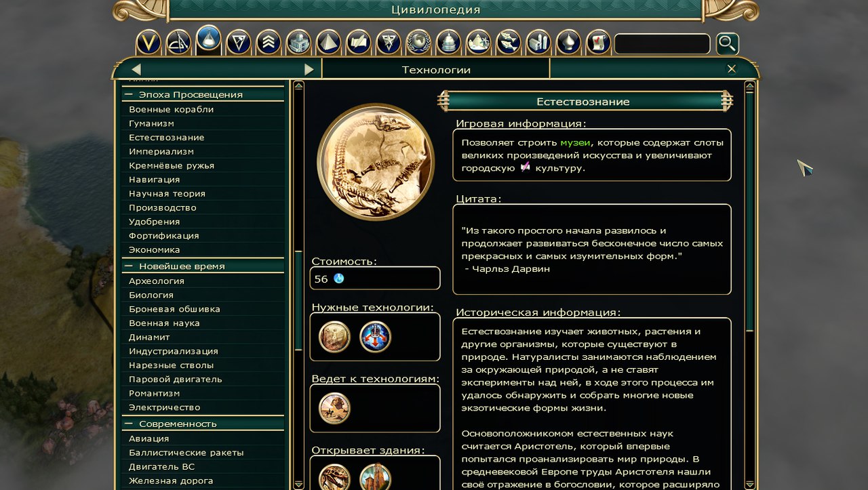Open the Civilizations globe with laurel icon

(418, 43)
